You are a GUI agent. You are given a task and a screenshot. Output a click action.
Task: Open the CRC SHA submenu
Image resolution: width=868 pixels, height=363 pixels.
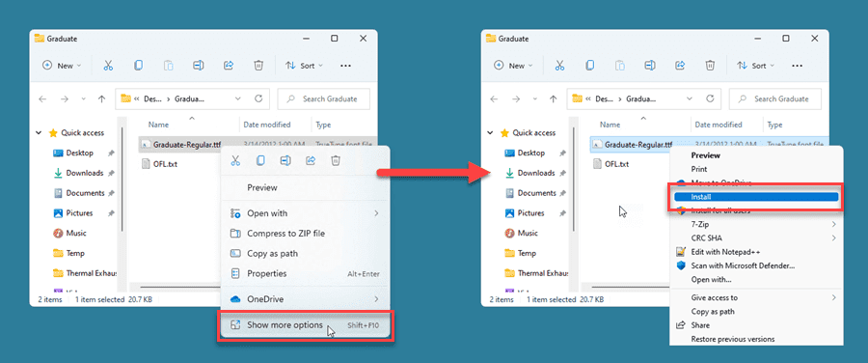(x=755, y=238)
